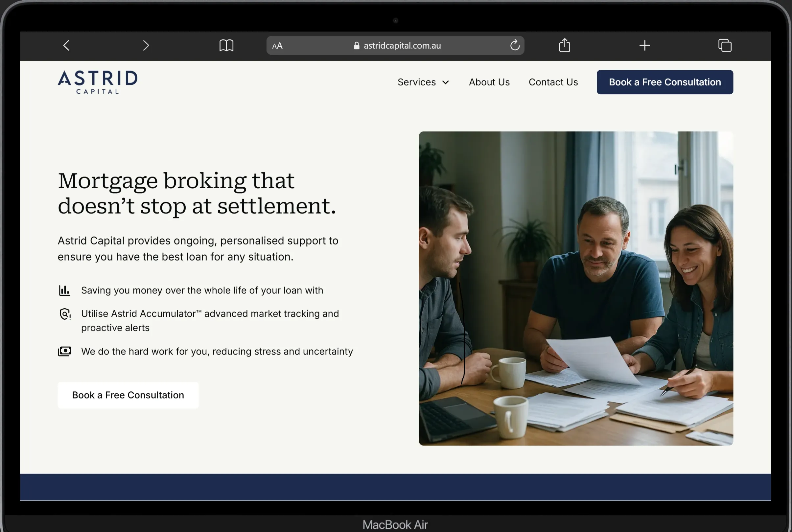Image resolution: width=792 pixels, height=532 pixels.
Task: Open the Reader/bookmarks sidebar icon
Action: 227,45
